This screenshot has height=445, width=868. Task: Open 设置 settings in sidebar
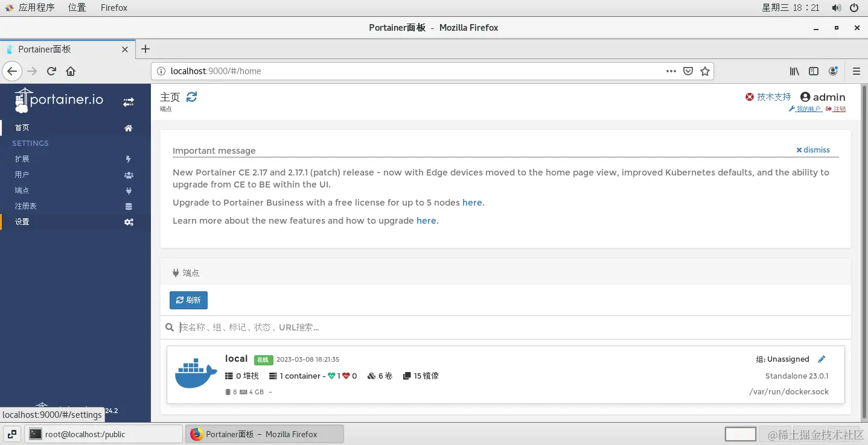[x=75, y=222]
